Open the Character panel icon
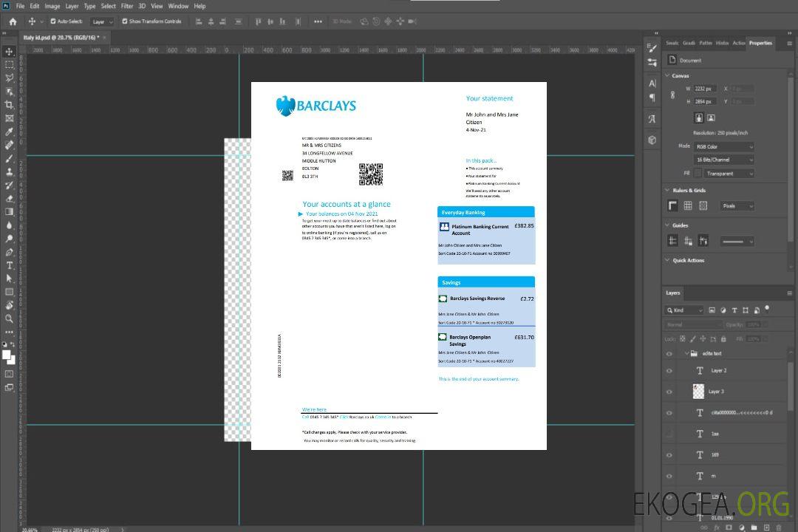 point(652,83)
